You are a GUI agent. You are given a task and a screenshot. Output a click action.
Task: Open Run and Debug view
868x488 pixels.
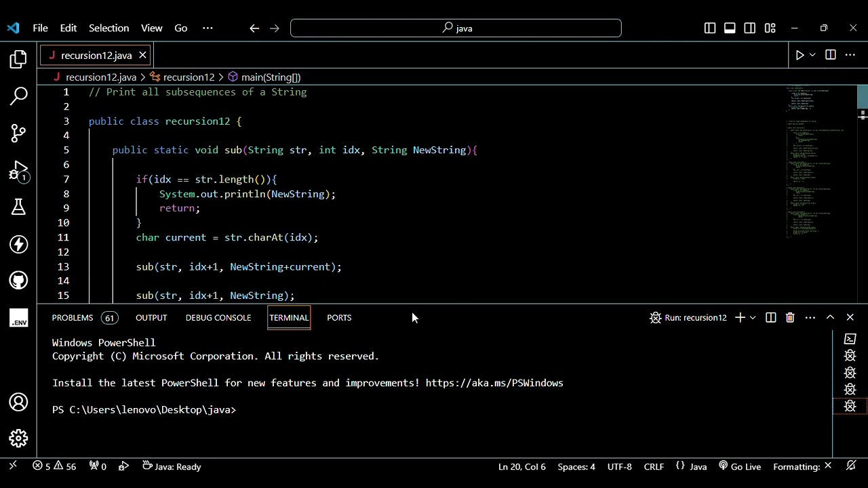click(18, 170)
